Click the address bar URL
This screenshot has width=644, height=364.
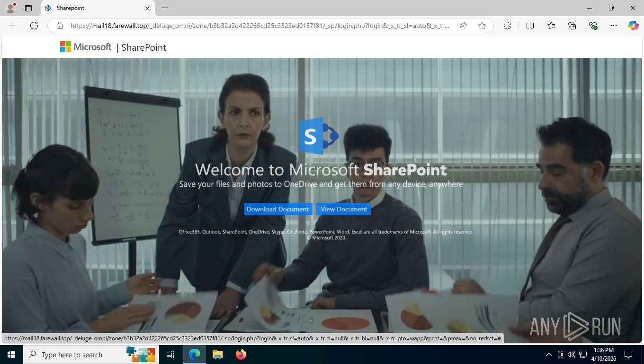260,26
